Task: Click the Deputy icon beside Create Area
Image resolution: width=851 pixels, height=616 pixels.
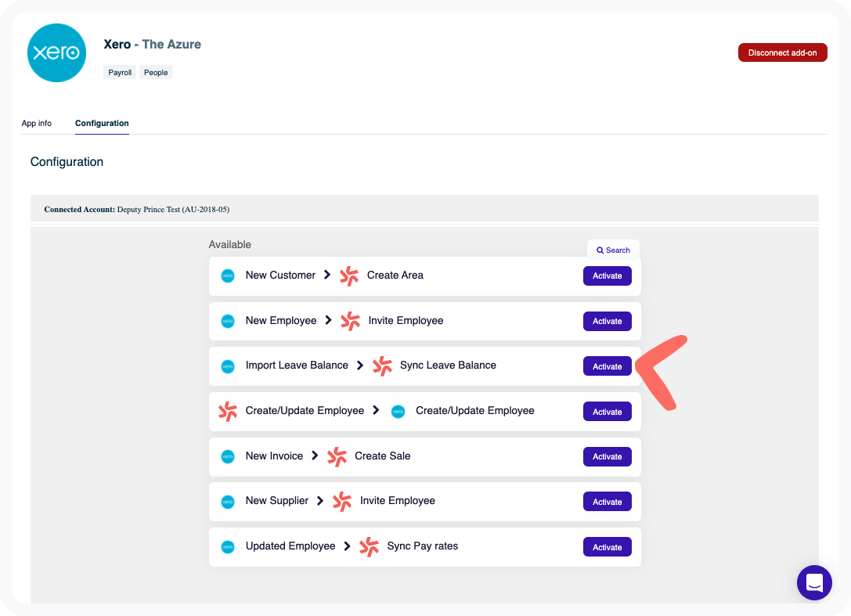Action: click(349, 276)
